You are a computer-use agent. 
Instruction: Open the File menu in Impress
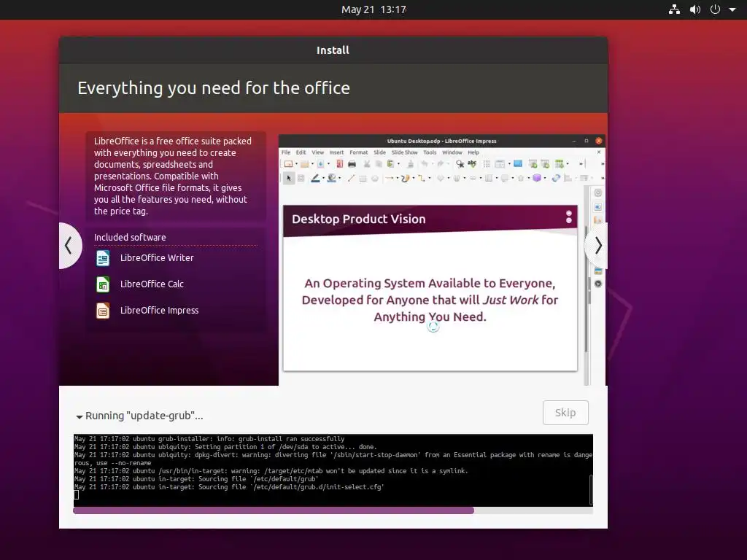click(286, 152)
